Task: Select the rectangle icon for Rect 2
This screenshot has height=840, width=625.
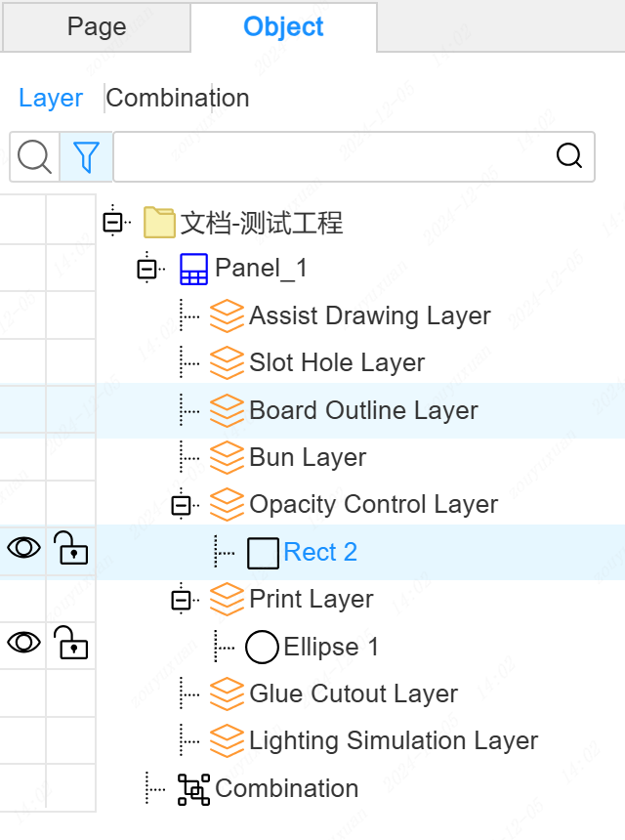Action: 262,552
